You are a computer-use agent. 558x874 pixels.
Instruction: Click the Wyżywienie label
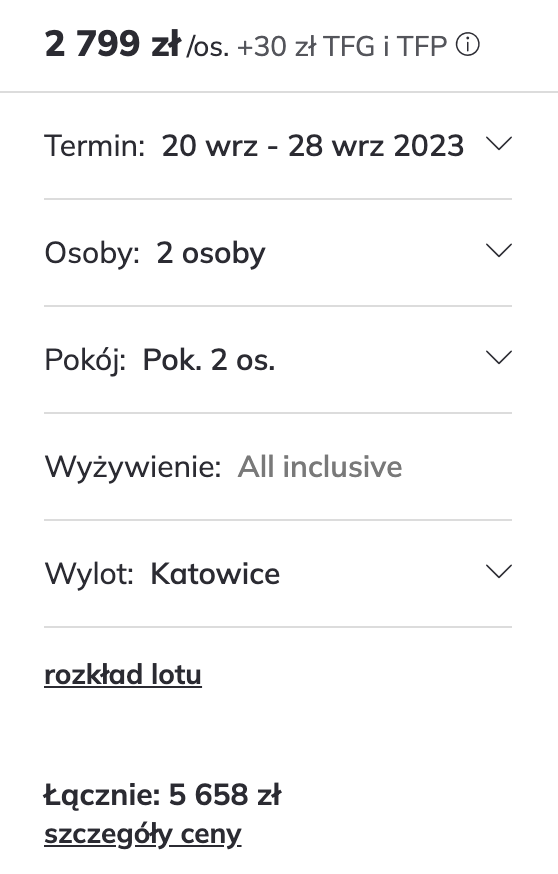pyautogui.click(x=133, y=467)
